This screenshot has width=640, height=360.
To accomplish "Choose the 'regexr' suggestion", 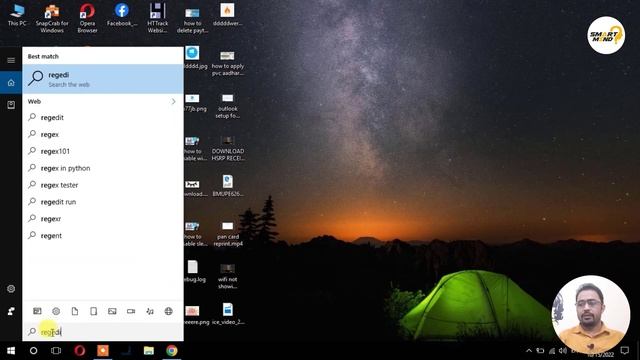I will point(103,219).
